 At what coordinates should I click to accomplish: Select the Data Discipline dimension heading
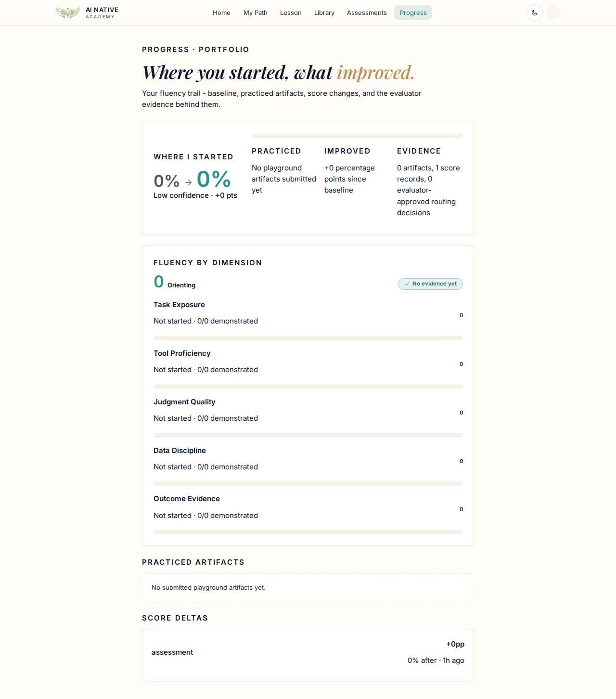coord(180,451)
